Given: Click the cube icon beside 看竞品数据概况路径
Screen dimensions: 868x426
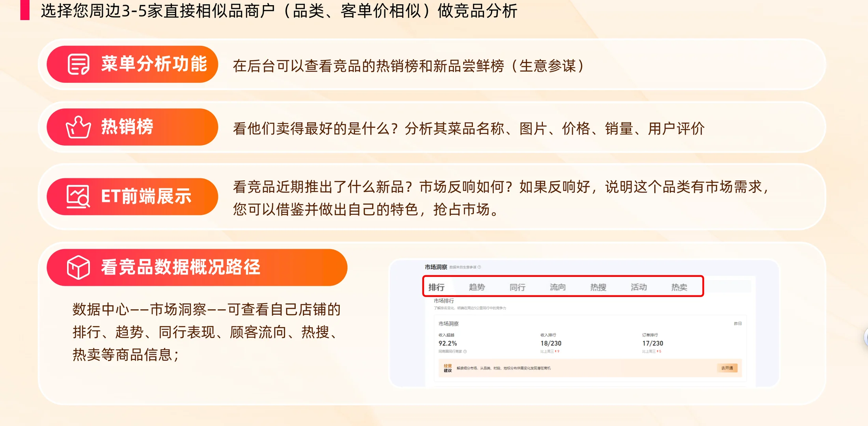Looking at the screenshot, I should [78, 267].
